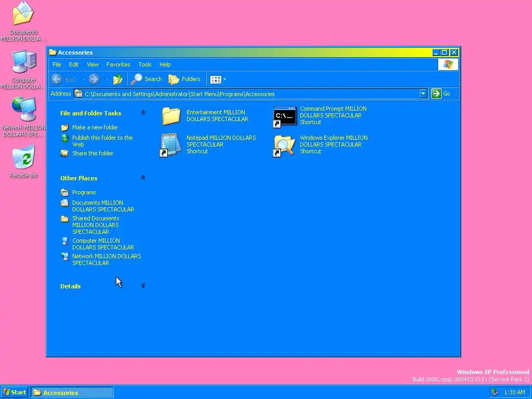This screenshot has height=399, width=532.
Task: Click the Network icon in Other Places
Action: [65, 257]
